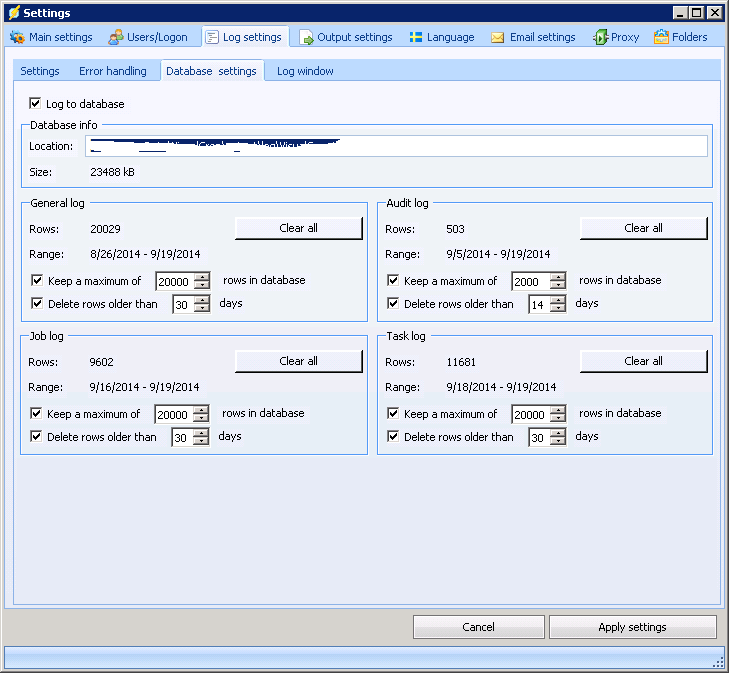The height and width of the screenshot is (673, 729).
Task: Click the Language flag icon
Action: pyautogui.click(x=415, y=37)
